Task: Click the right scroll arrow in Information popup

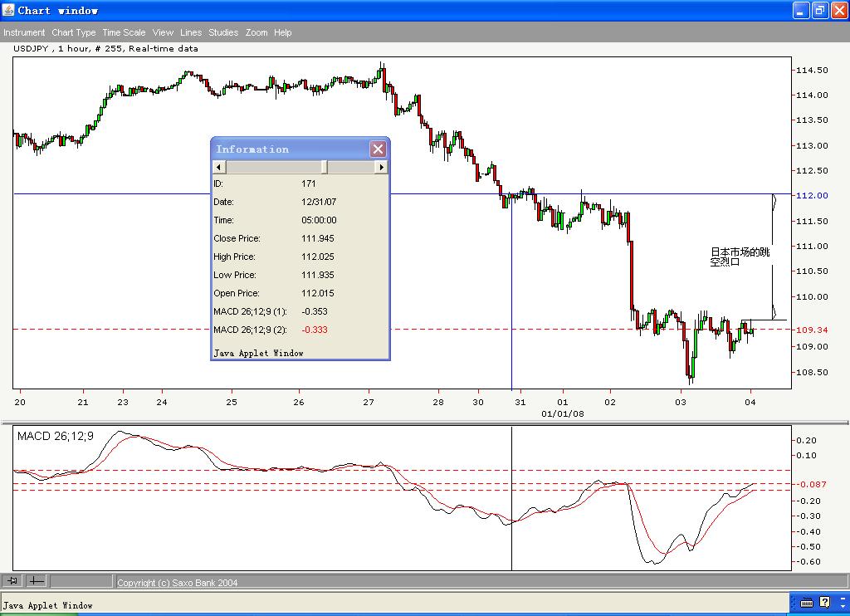Action: (x=382, y=167)
